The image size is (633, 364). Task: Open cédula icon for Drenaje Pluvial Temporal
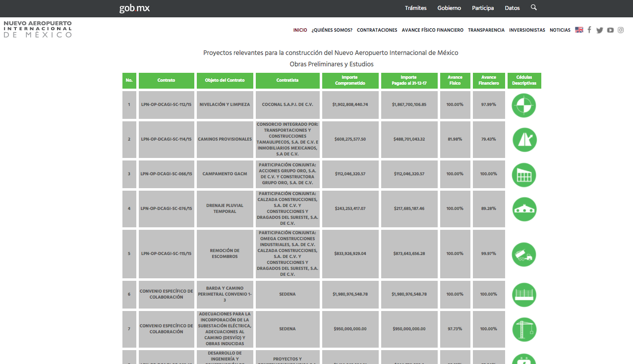(x=524, y=209)
